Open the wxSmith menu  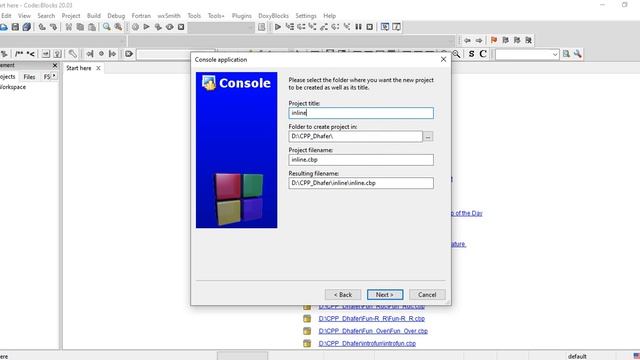[169, 16]
